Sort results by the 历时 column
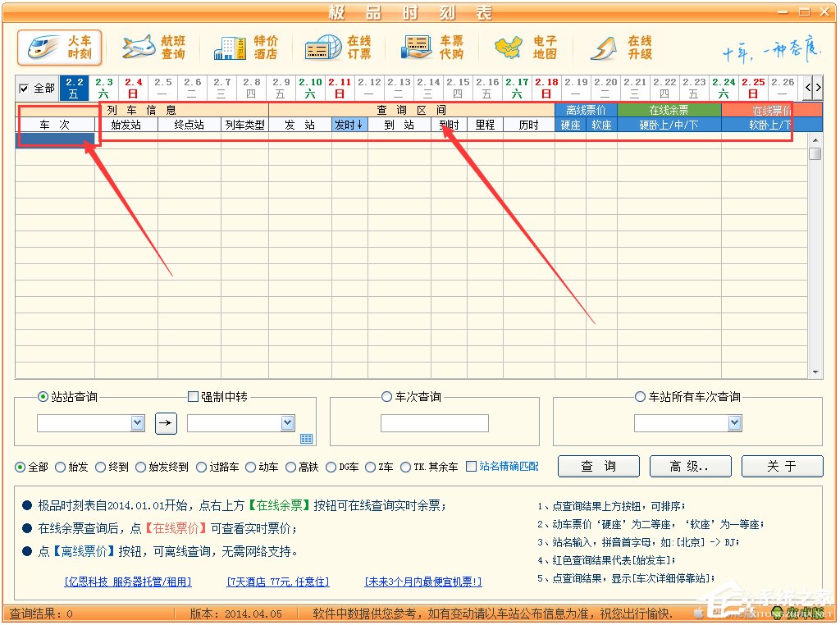The width and height of the screenshot is (840, 625). (x=529, y=125)
